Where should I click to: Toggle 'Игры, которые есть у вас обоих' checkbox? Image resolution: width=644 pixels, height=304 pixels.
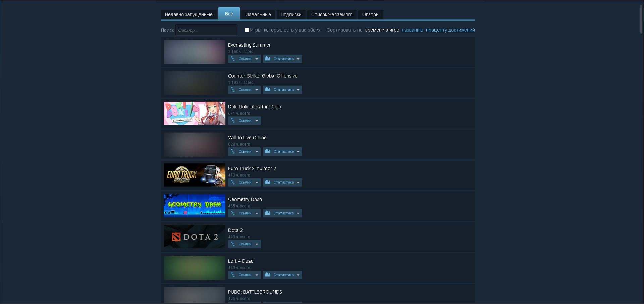247,30
